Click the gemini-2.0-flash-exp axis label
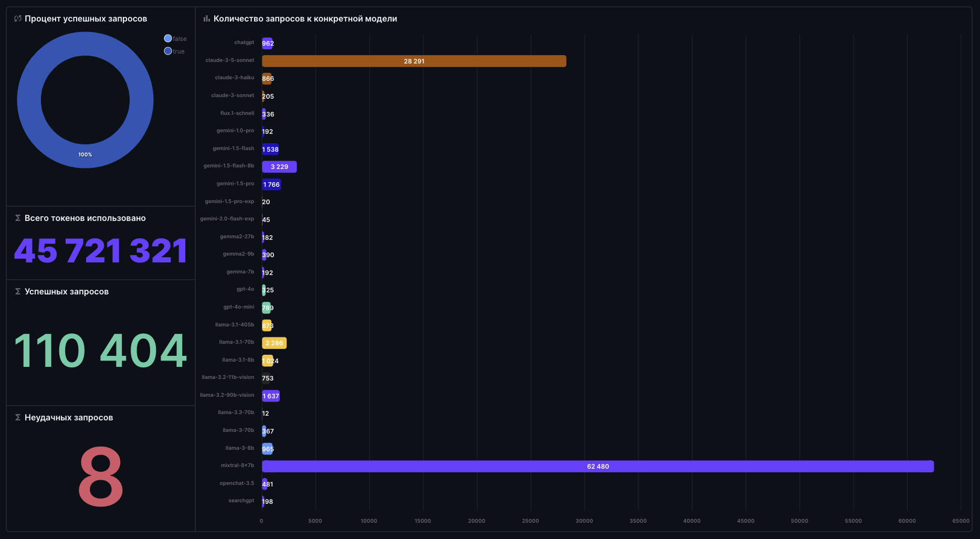 (227, 219)
